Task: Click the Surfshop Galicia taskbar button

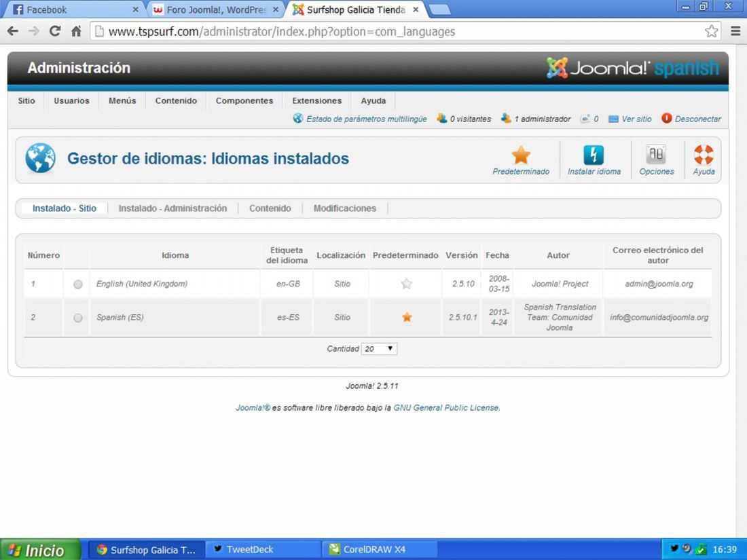Action: pyautogui.click(x=147, y=550)
